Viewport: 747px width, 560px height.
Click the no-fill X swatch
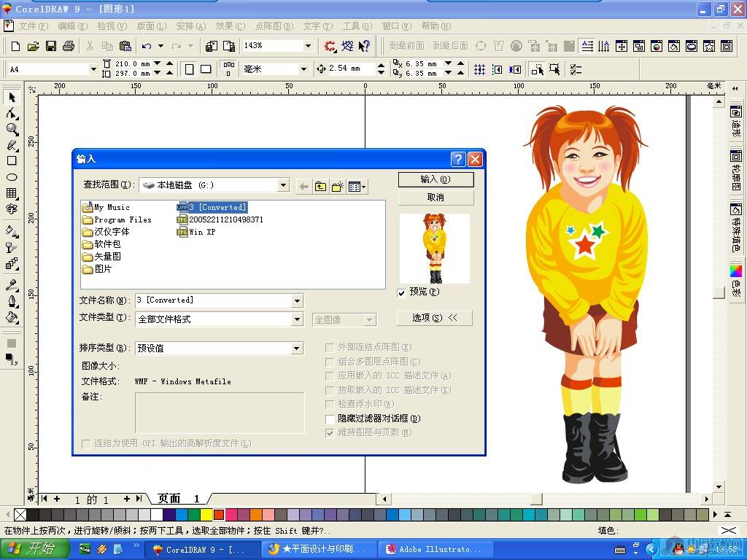tap(20, 514)
